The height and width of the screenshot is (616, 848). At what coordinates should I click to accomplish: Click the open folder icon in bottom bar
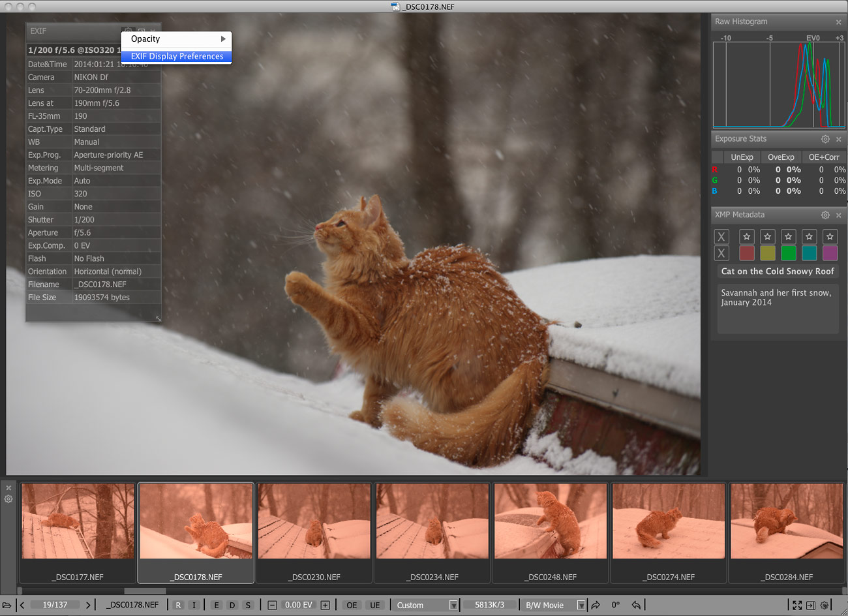tap(7, 605)
